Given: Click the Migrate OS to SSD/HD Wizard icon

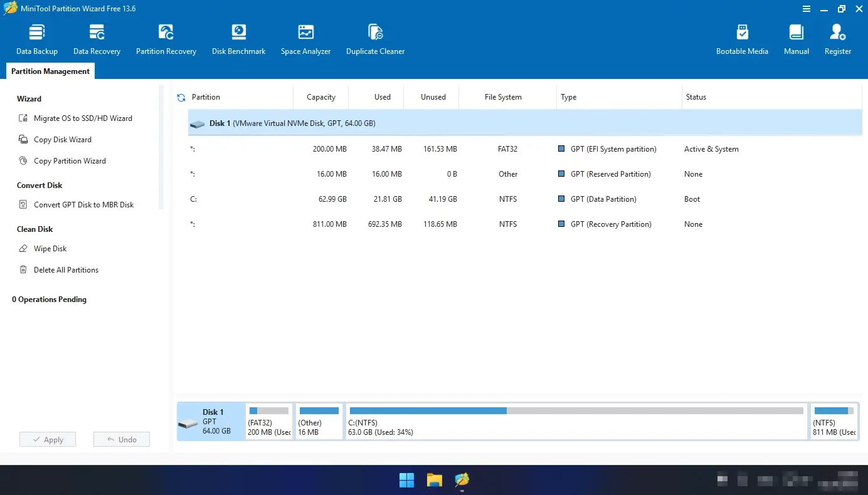Looking at the screenshot, I should [23, 118].
